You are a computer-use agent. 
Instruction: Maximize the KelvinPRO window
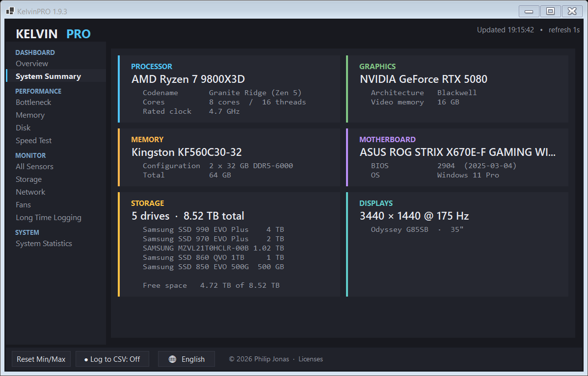[551, 11]
